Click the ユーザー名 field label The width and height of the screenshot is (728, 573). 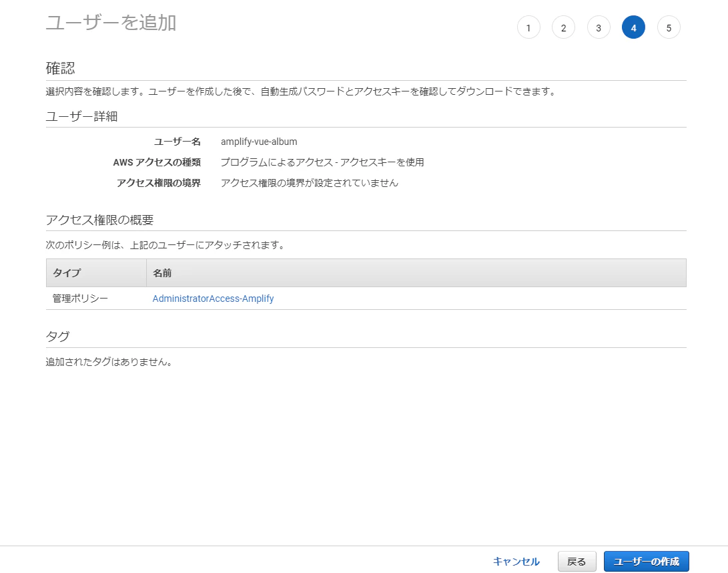click(177, 142)
